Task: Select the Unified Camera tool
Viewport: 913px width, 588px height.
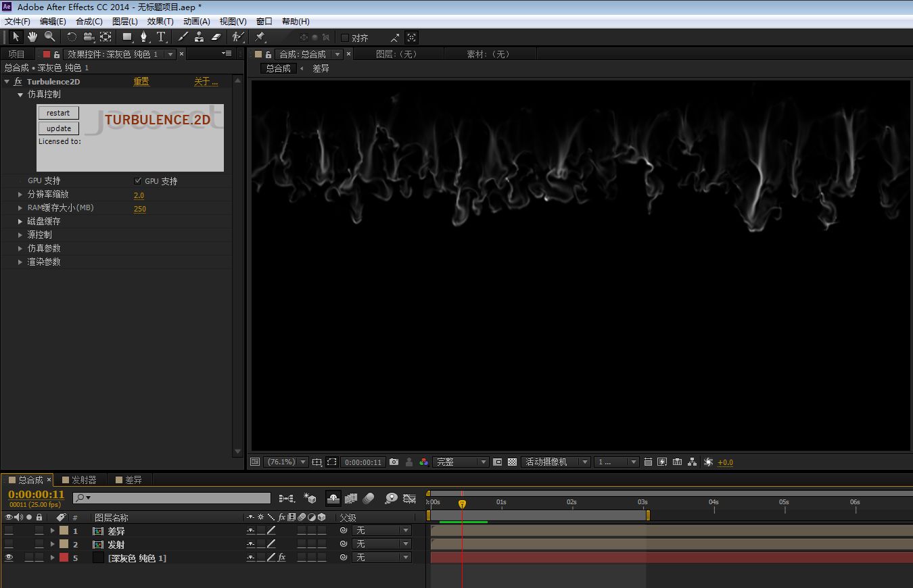Action: 89,37
